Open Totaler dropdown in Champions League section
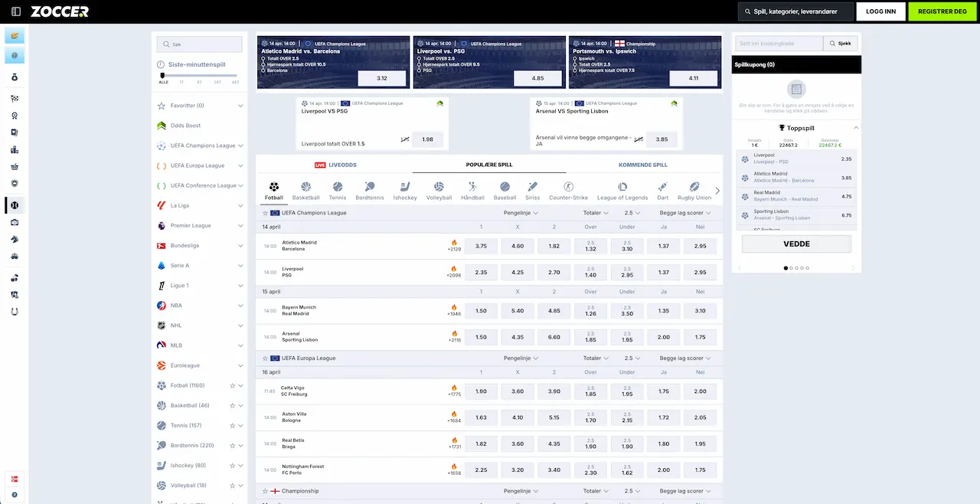This screenshot has width=980, height=504. coord(596,213)
